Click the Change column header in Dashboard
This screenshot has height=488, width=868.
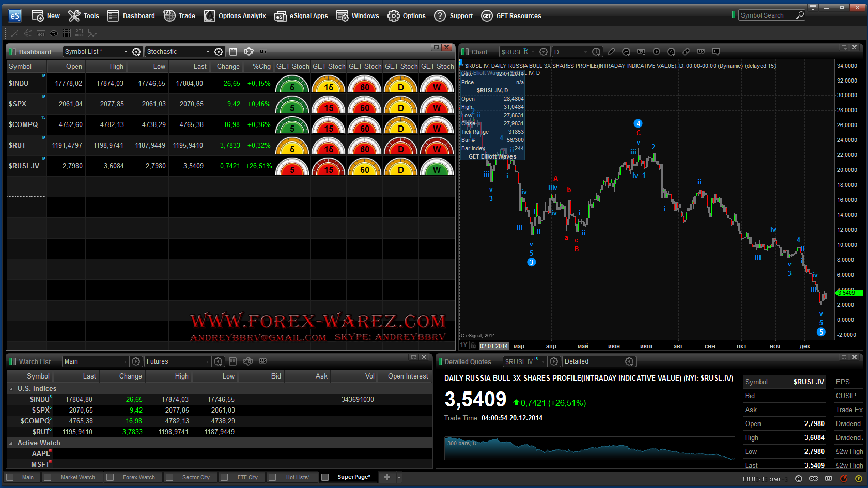click(x=228, y=67)
